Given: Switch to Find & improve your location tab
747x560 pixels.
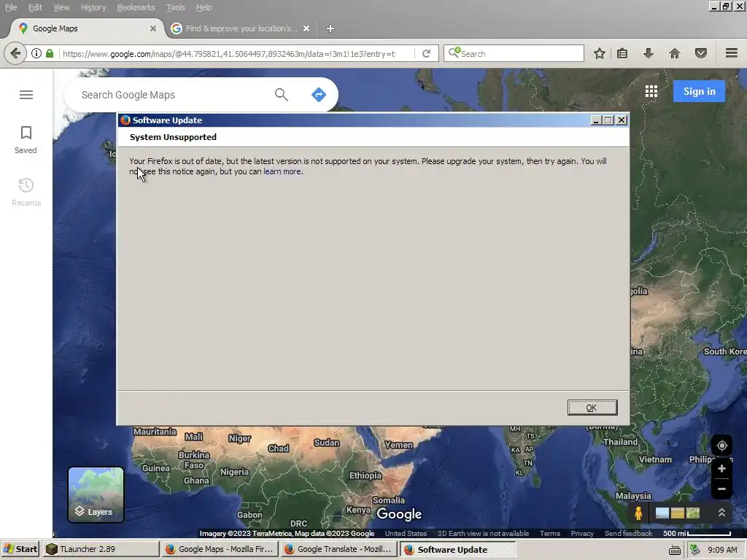Looking at the screenshot, I should click(241, 28).
